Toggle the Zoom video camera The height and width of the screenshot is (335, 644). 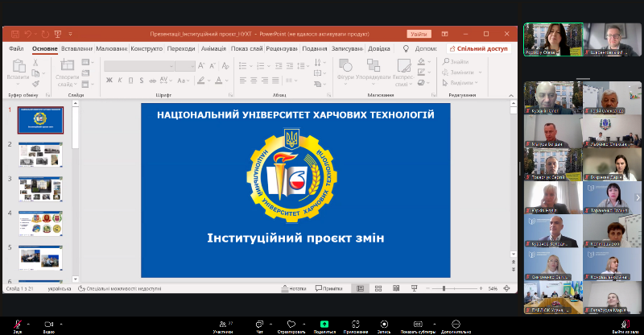point(48,323)
